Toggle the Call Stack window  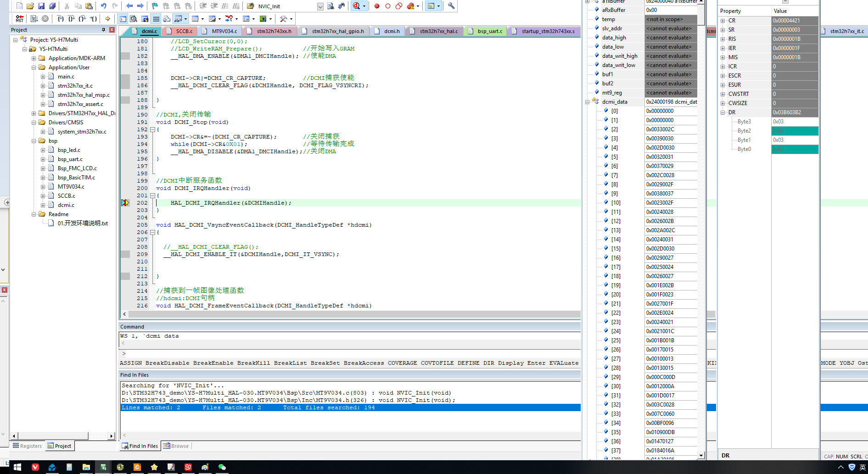click(x=167, y=19)
